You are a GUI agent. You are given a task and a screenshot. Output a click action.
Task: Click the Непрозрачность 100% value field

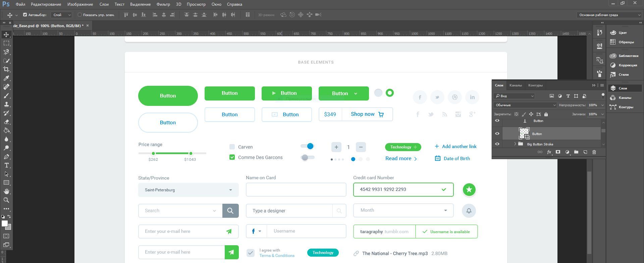click(x=594, y=105)
